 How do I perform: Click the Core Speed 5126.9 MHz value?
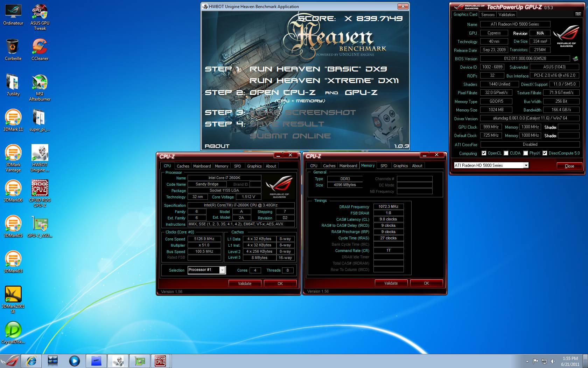point(204,239)
